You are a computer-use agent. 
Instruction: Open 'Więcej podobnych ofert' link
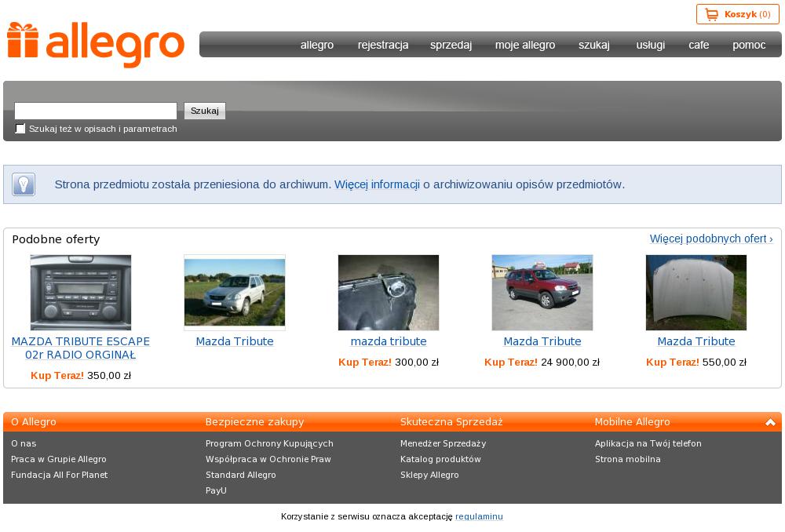[x=711, y=239]
